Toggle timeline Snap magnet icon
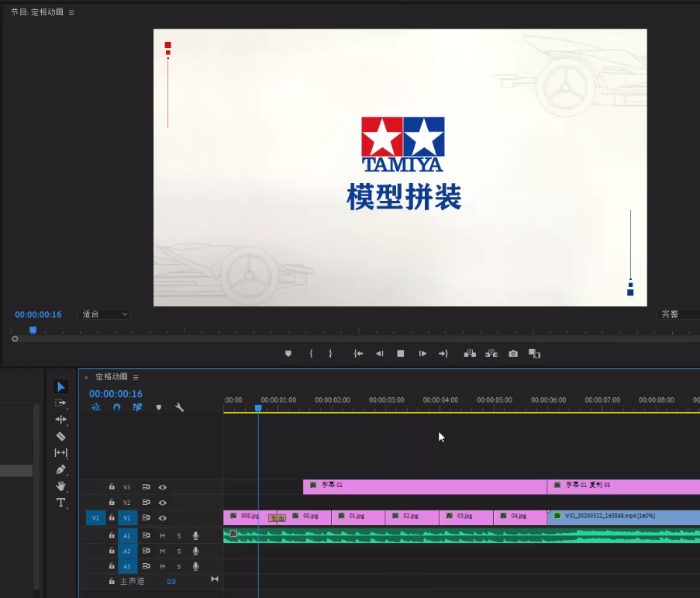The width and height of the screenshot is (700, 598). click(116, 407)
